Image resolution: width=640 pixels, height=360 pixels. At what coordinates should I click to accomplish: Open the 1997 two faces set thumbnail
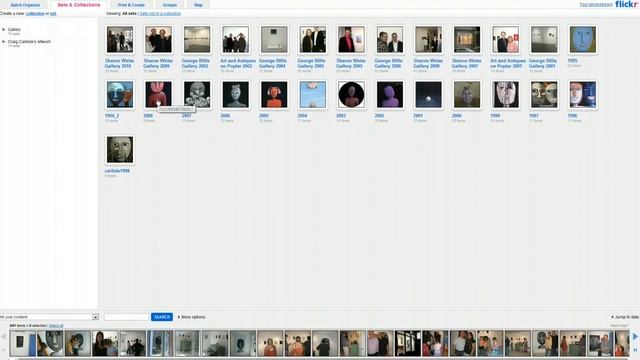[544, 95]
